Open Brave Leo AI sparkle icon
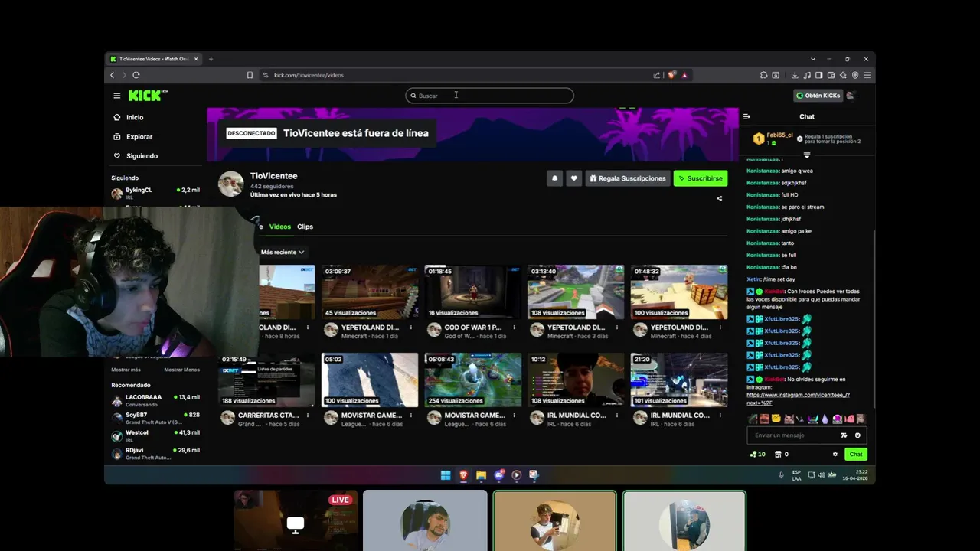The image size is (980, 551). point(843,75)
